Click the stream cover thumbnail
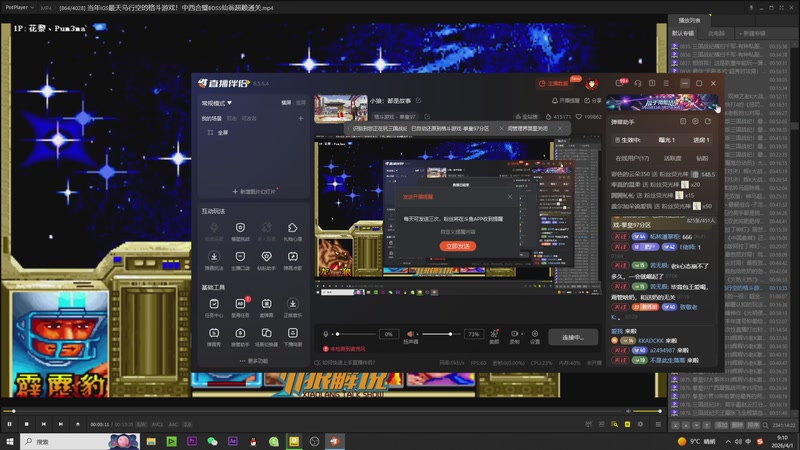Image resolution: width=800 pixels, height=450 pixels. pyautogui.click(x=341, y=109)
